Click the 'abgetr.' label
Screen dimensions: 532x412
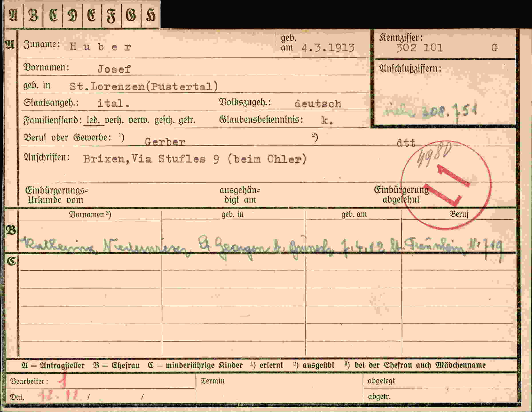(x=379, y=397)
